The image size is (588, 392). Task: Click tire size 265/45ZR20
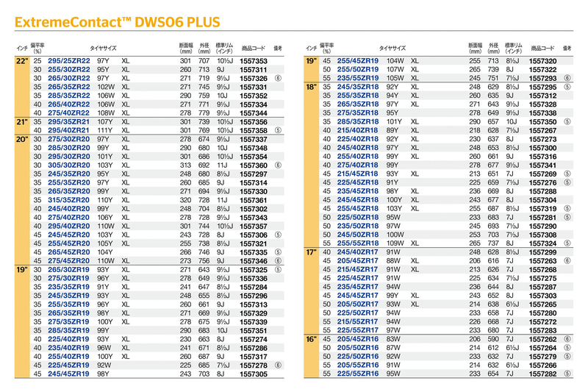coord(69,252)
